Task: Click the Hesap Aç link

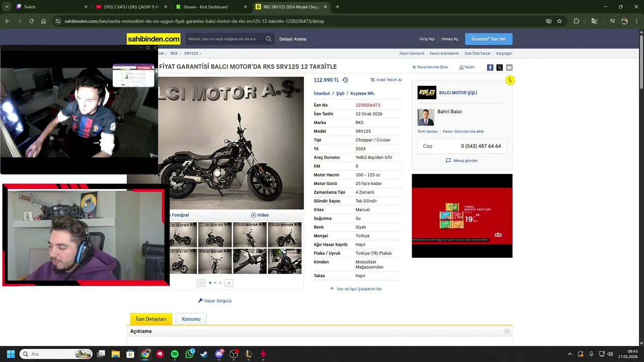Action: [x=450, y=39]
